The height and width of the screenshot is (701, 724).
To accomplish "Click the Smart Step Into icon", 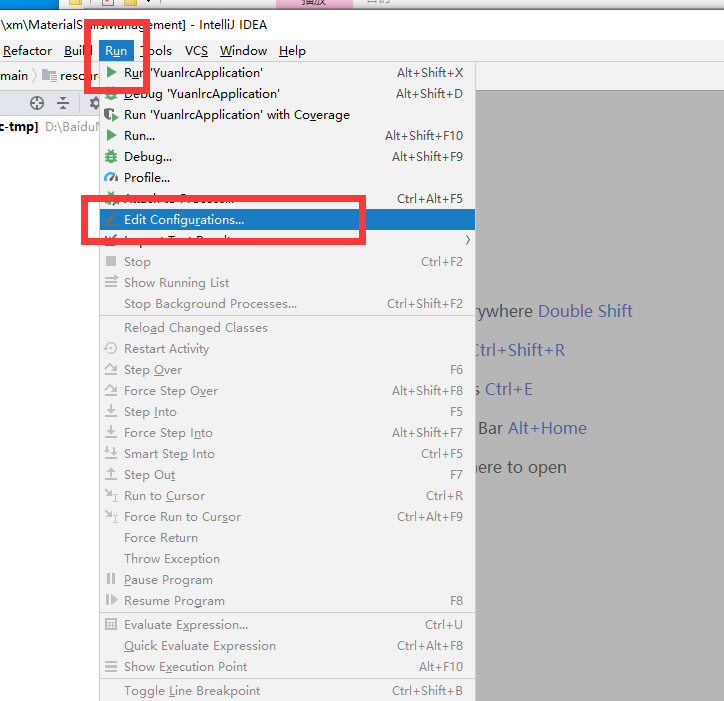I will (111, 453).
